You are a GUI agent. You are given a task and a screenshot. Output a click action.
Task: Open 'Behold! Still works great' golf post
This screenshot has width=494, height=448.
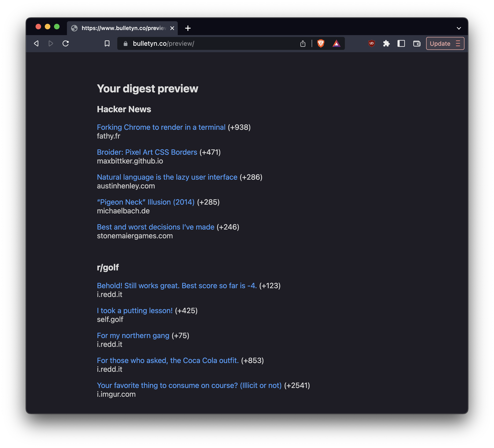point(177,286)
